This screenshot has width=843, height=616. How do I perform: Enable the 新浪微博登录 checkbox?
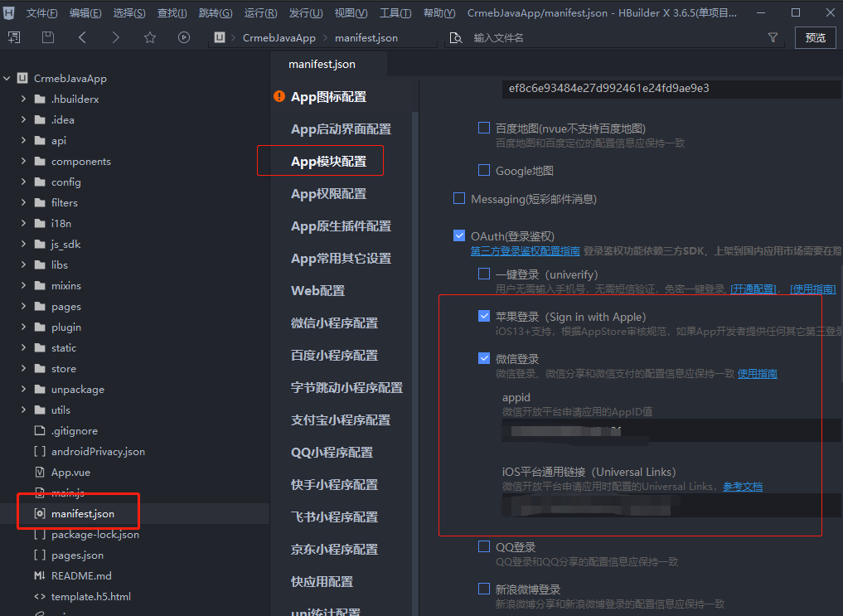[x=484, y=589]
